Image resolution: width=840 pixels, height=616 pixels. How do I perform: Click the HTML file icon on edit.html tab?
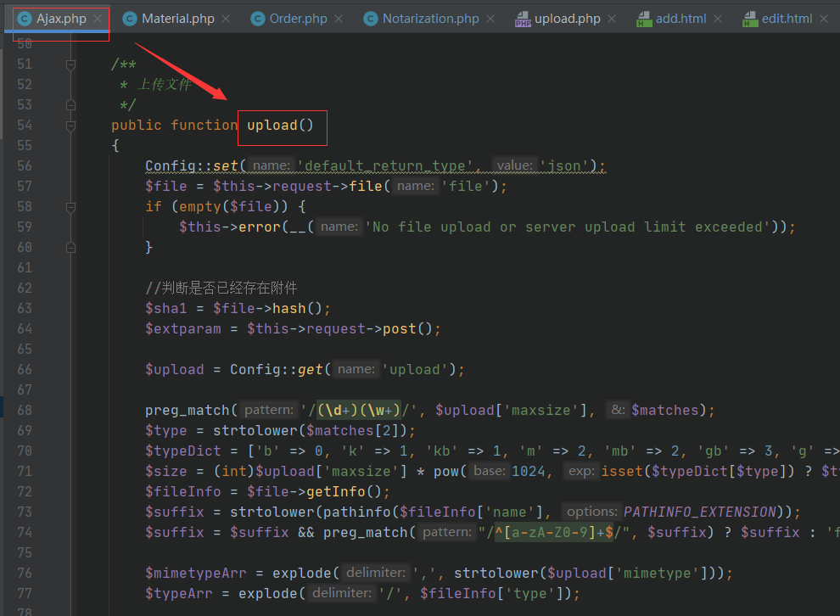point(750,20)
